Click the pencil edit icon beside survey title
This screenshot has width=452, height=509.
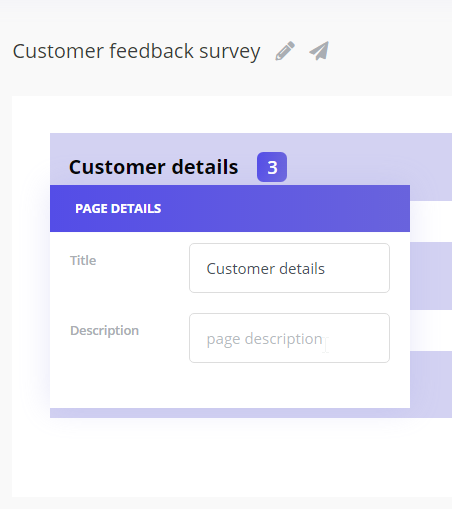(x=285, y=51)
